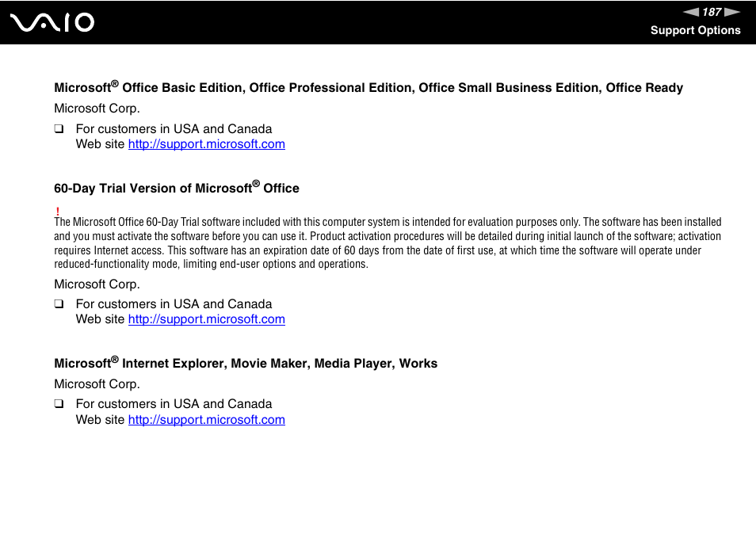This screenshot has height=534, width=756.
Task: Click the previous page arrow beside 187
Action: click(691, 12)
